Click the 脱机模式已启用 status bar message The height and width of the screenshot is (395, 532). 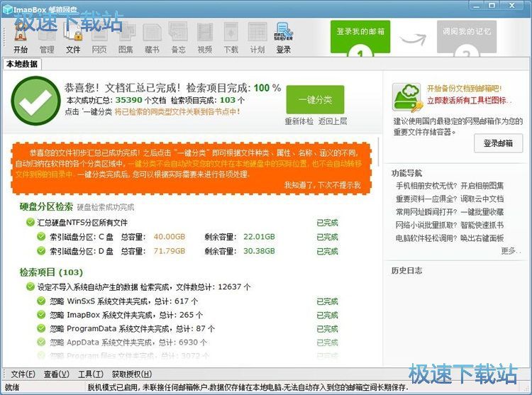coord(248,387)
